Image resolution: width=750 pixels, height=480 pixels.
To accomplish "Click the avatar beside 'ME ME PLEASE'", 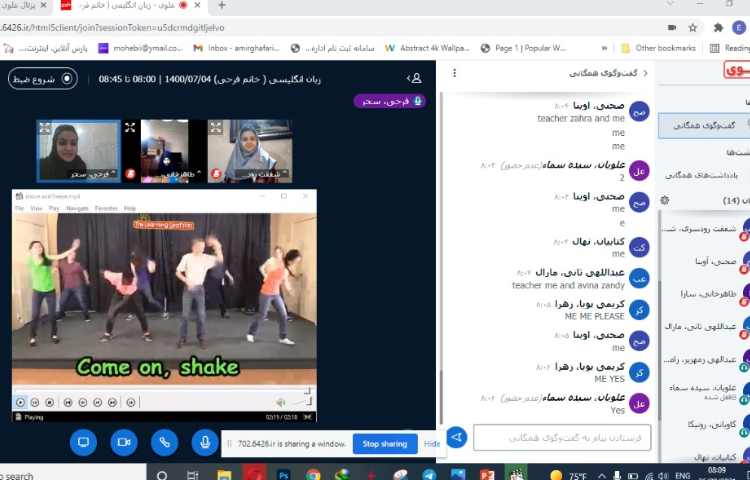I will [x=640, y=310].
